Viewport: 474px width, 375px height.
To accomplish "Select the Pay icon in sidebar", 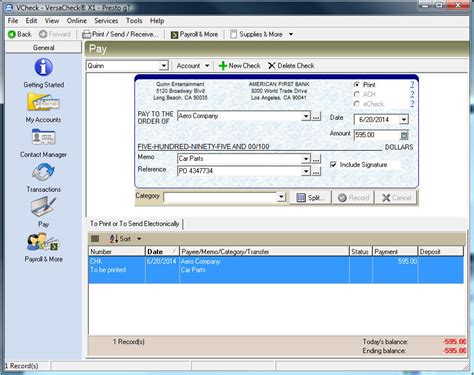I will [44, 207].
